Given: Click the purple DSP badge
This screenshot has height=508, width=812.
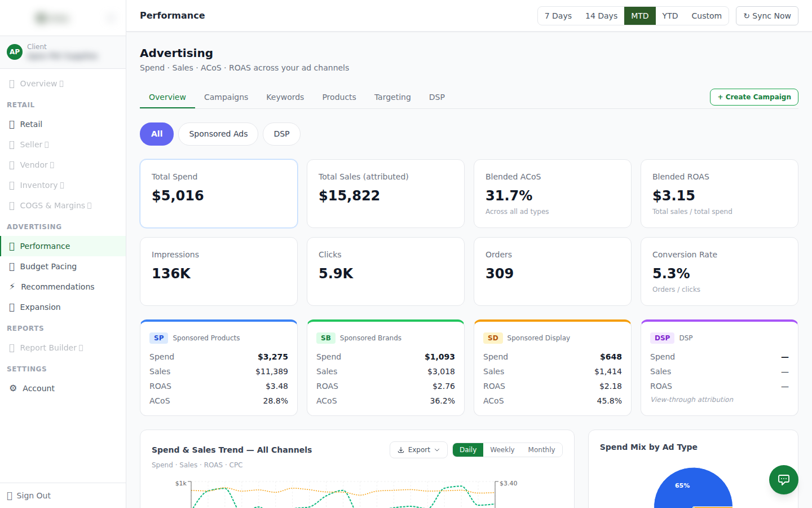Looking at the screenshot, I should coord(662,338).
